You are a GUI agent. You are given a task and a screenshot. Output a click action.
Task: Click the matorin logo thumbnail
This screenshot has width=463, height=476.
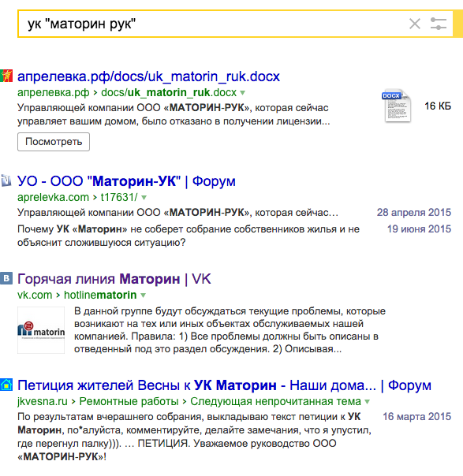(41, 330)
